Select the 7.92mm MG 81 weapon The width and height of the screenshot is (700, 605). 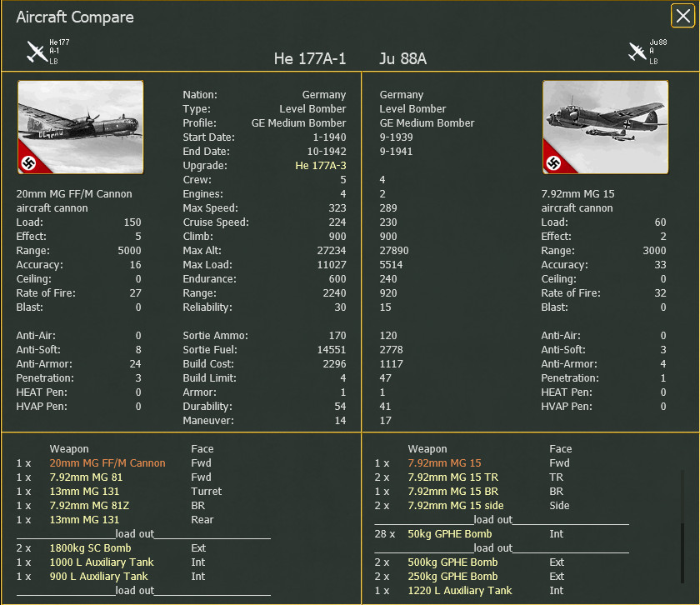86,477
